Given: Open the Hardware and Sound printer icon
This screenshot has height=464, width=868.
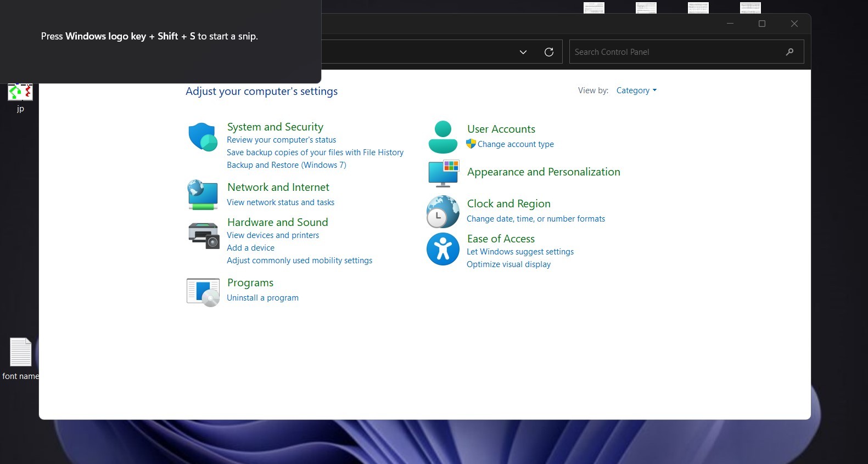Looking at the screenshot, I should [204, 235].
